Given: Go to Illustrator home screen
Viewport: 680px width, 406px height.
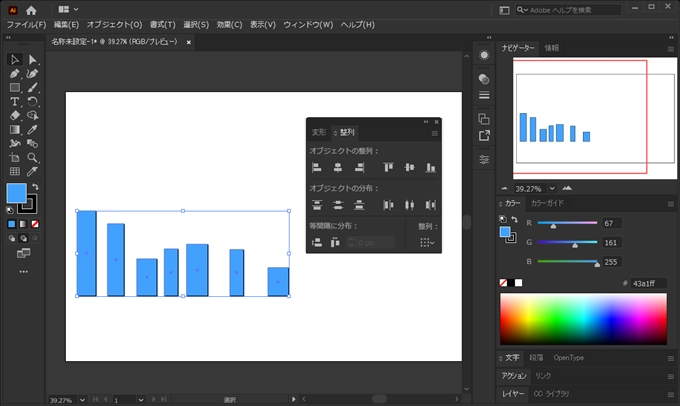Looking at the screenshot, I should click(x=31, y=10).
